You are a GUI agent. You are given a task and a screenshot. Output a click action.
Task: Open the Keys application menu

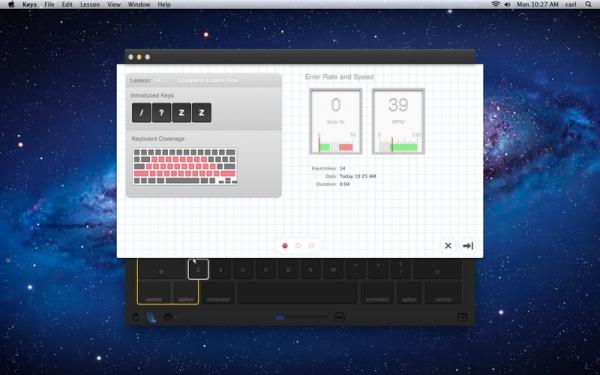pos(29,5)
